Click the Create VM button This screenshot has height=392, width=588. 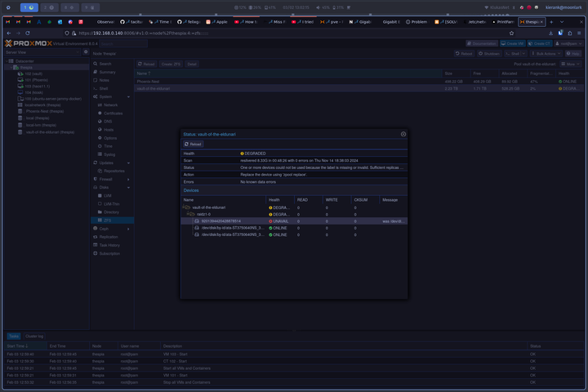[x=511, y=42]
